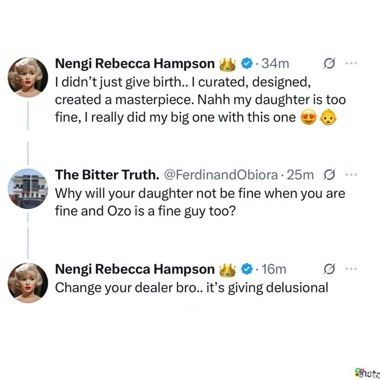Open Nengi's avatar on the last tweet

click(28, 283)
